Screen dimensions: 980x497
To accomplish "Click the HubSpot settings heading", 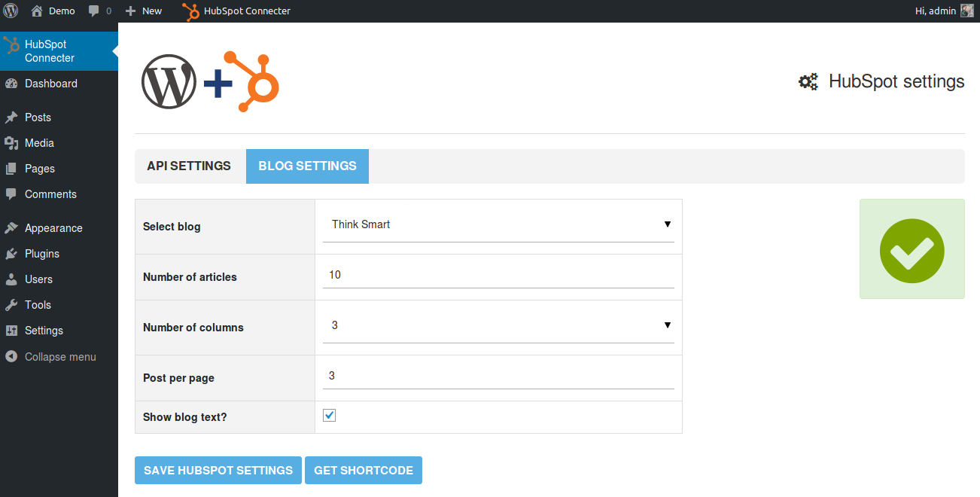I will 896,82.
